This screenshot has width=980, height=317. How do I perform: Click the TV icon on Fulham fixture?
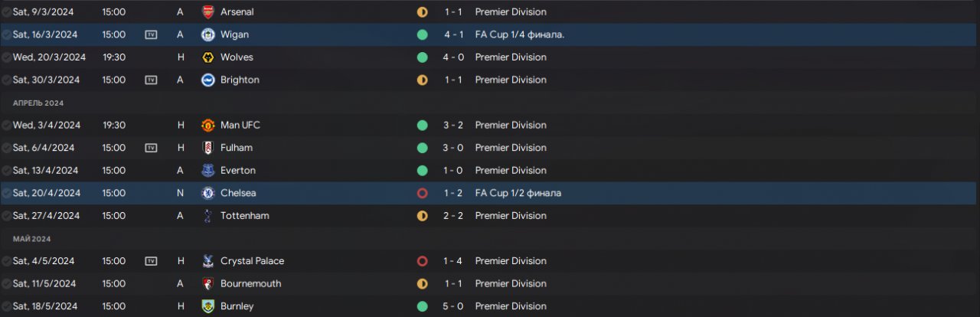tap(151, 148)
